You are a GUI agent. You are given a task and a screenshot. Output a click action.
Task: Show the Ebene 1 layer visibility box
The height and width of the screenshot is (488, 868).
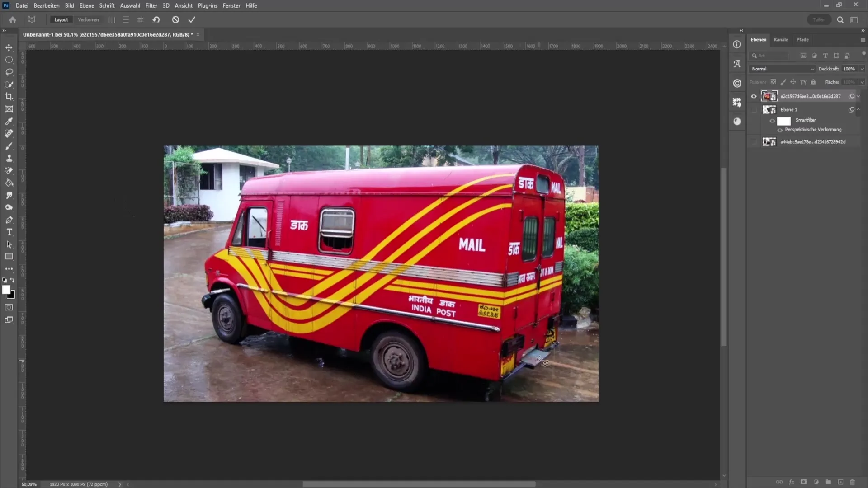(754, 109)
